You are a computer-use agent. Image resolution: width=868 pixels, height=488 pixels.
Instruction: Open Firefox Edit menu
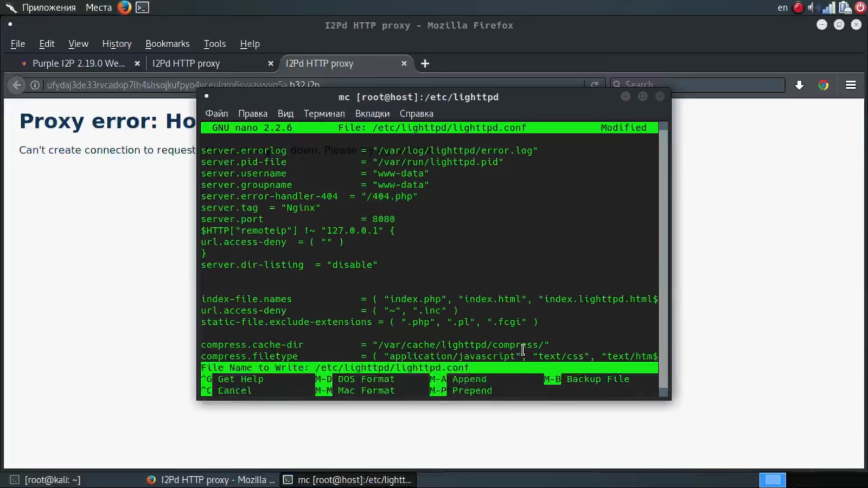pos(47,44)
